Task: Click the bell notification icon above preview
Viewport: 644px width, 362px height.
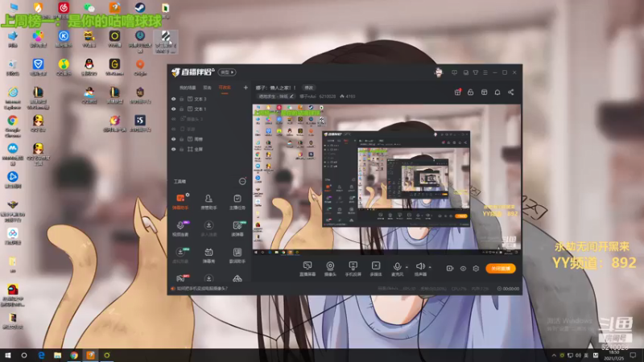Action: (x=497, y=93)
